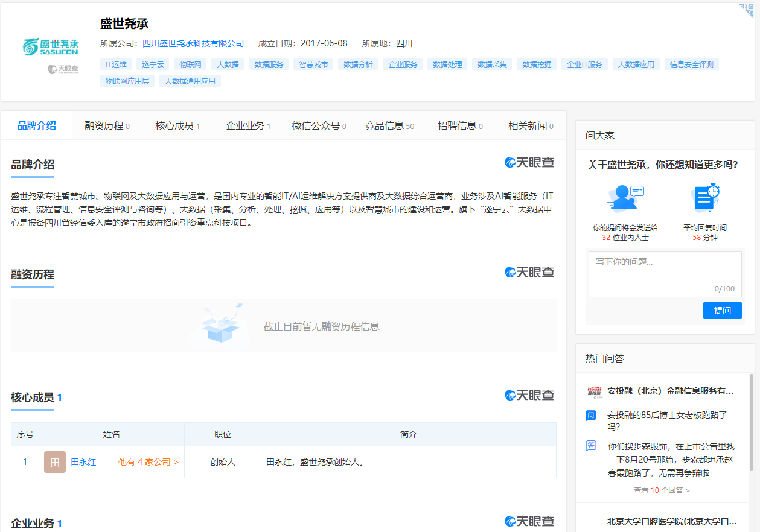
Task: Click the 创始人 position cell
Action: point(223,462)
